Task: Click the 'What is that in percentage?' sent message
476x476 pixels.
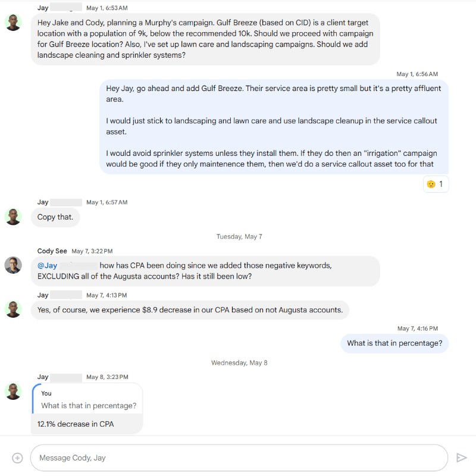Action: (x=394, y=343)
